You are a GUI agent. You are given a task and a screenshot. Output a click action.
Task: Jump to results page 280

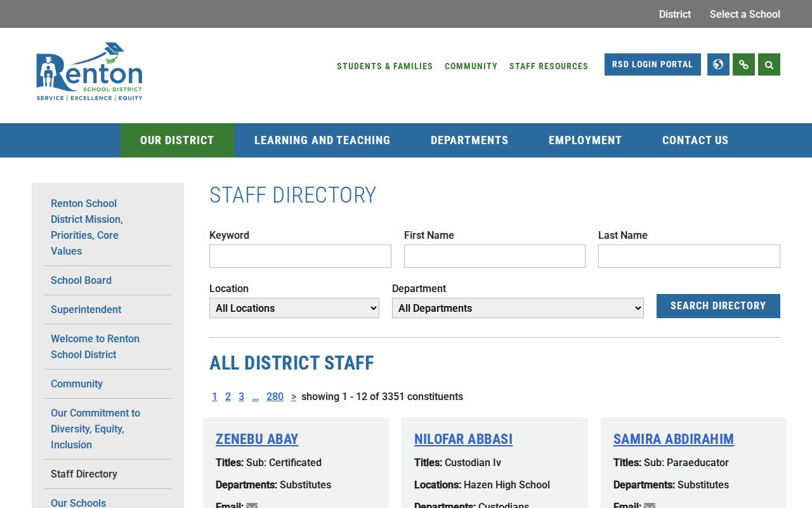[275, 396]
